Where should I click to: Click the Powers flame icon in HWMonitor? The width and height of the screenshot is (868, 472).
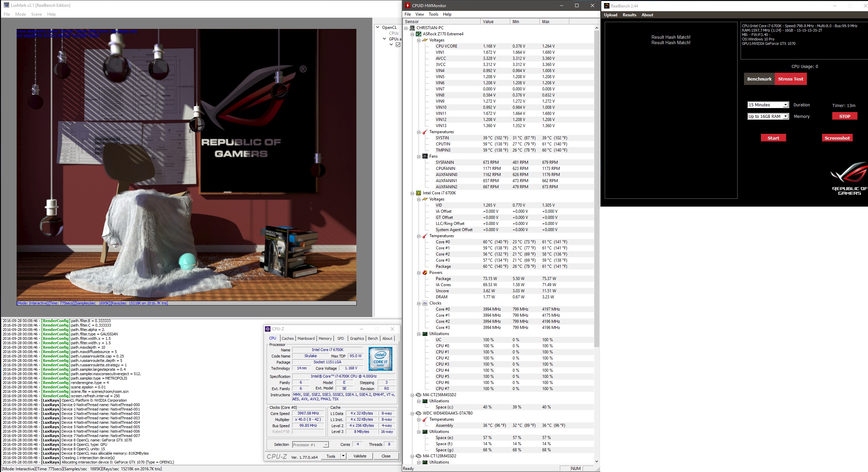click(425, 273)
